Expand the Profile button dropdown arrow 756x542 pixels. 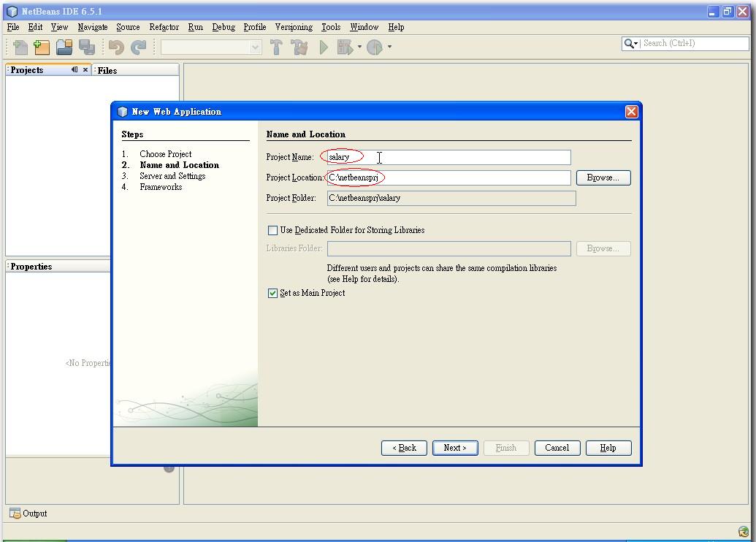point(389,47)
